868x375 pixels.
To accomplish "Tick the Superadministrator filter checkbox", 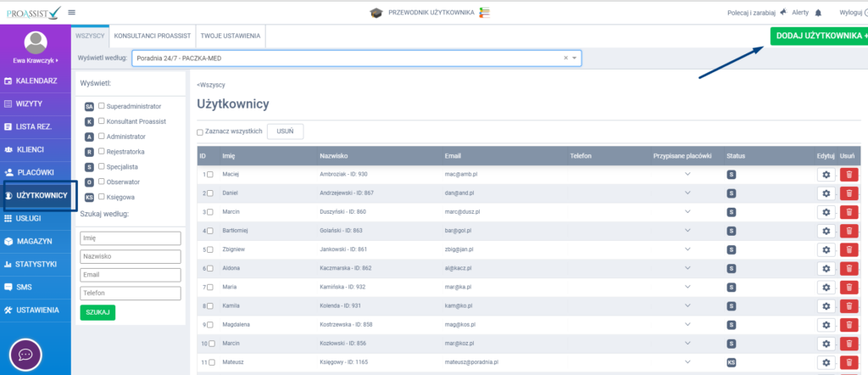I will point(102,106).
